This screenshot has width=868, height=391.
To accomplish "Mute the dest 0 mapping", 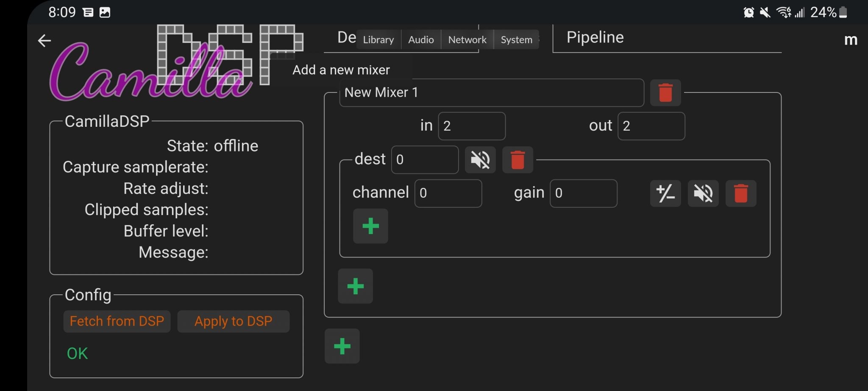I will pos(480,160).
